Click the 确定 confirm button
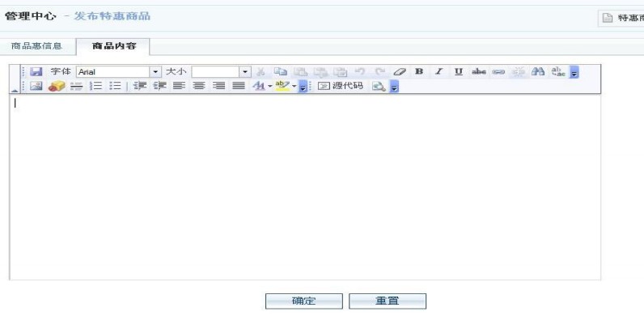 [304, 301]
